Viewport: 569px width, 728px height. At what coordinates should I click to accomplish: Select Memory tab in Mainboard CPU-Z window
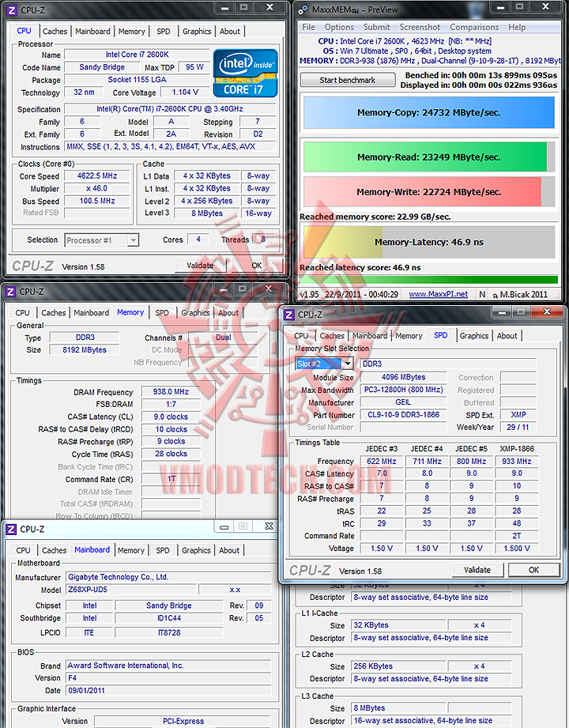click(131, 550)
